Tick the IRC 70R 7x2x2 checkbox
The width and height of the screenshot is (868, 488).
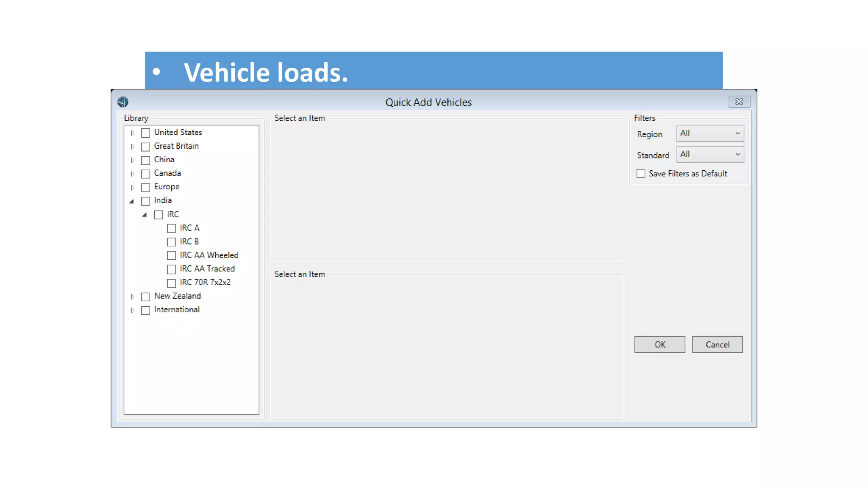(x=171, y=283)
